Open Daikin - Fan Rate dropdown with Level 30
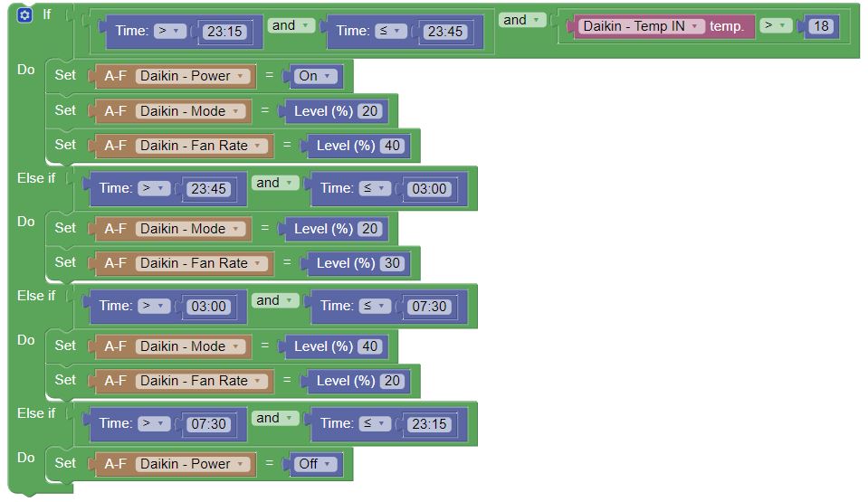This screenshot has width=868, height=502. pos(201,263)
